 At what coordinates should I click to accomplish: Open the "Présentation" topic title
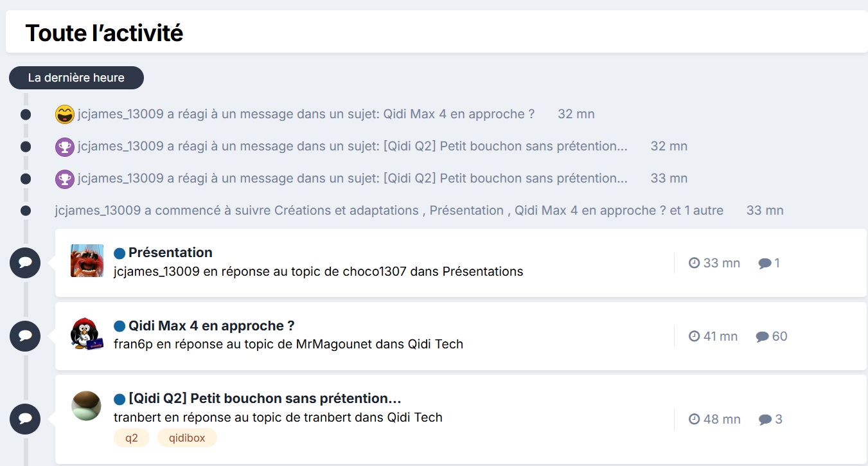pyautogui.click(x=170, y=253)
